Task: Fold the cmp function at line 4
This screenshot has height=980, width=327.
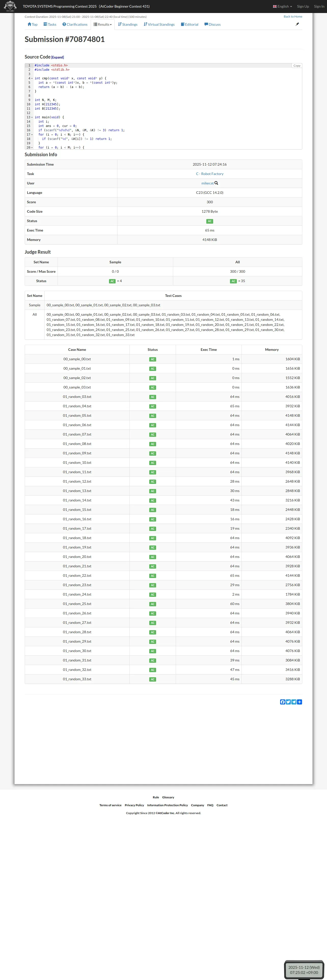Action: coord(32,78)
